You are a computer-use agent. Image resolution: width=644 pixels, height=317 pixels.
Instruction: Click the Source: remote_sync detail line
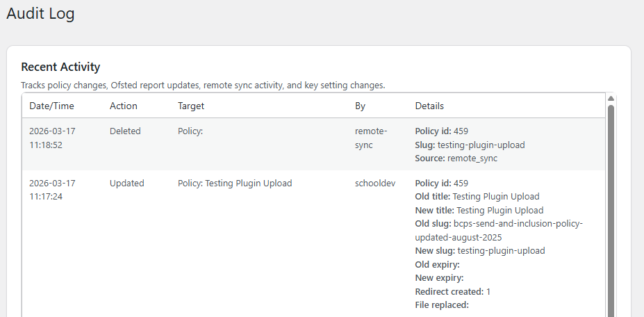click(x=456, y=158)
